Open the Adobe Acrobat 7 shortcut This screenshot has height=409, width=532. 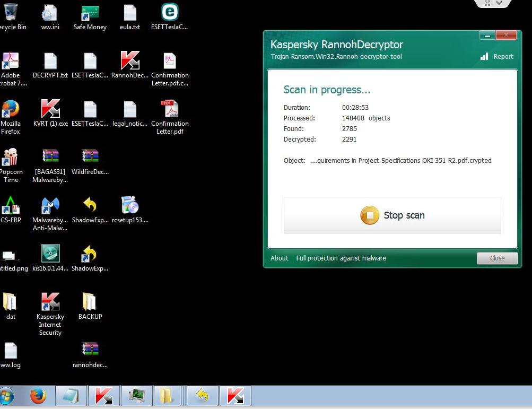click(x=11, y=69)
